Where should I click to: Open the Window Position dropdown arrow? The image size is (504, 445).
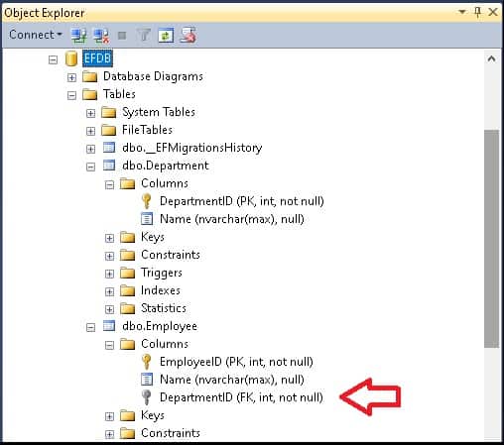click(462, 12)
